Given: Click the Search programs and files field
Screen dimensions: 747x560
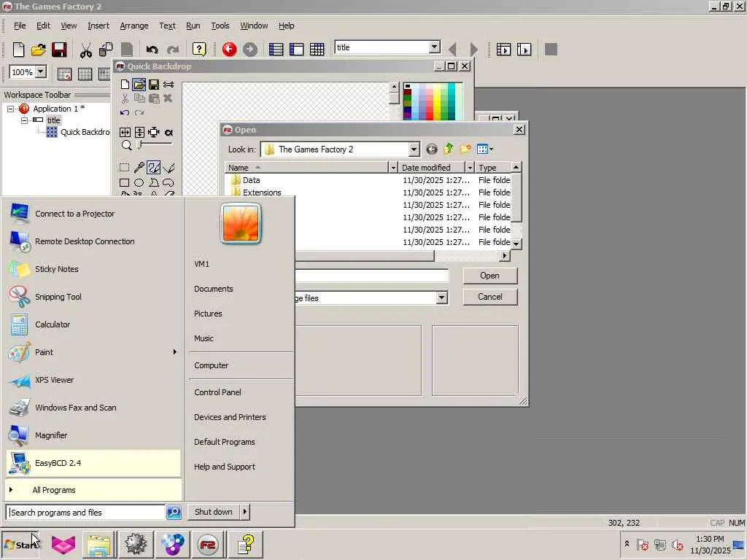Looking at the screenshot, I should pos(86,513).
